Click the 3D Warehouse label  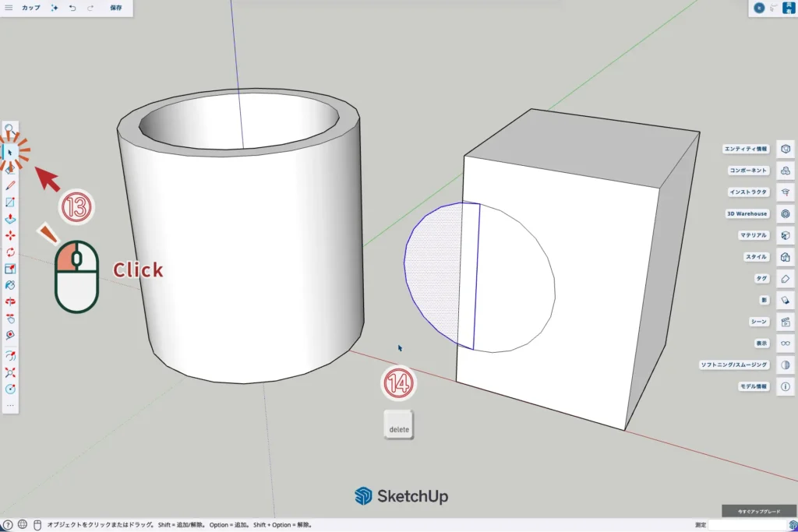747,213
